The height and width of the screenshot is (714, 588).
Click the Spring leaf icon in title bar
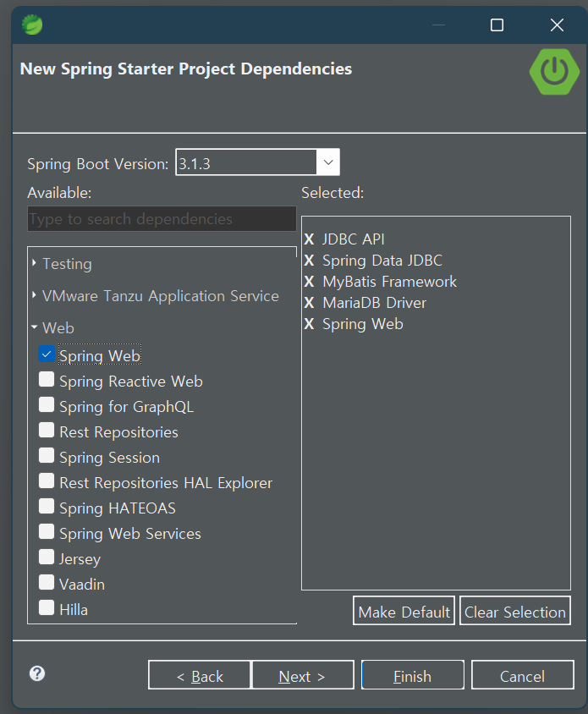pyautogui.click(x=32, y=25)
